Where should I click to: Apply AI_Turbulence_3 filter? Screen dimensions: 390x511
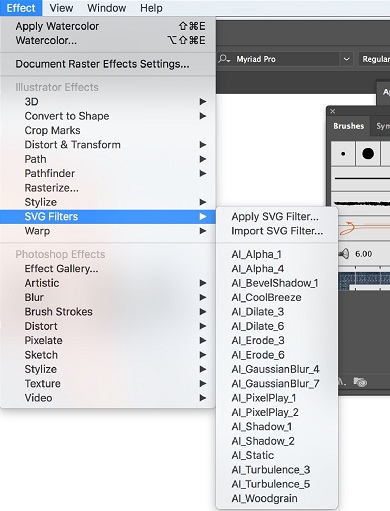277,469
